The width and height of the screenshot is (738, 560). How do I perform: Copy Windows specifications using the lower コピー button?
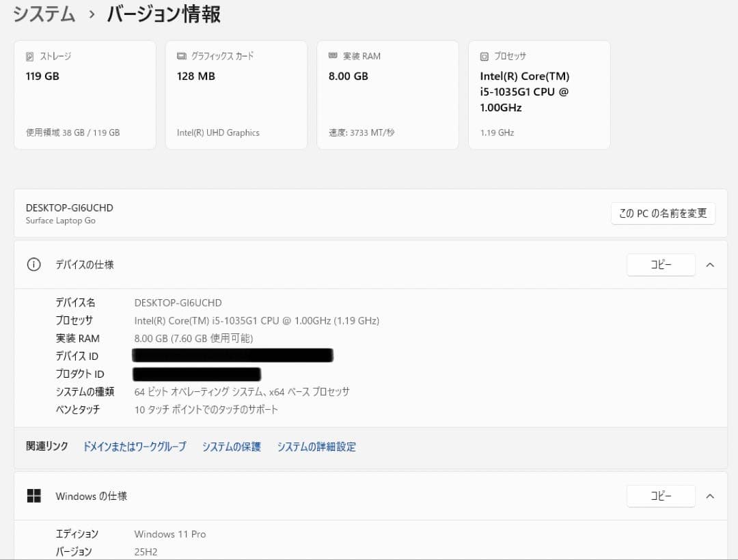[661, 496]
